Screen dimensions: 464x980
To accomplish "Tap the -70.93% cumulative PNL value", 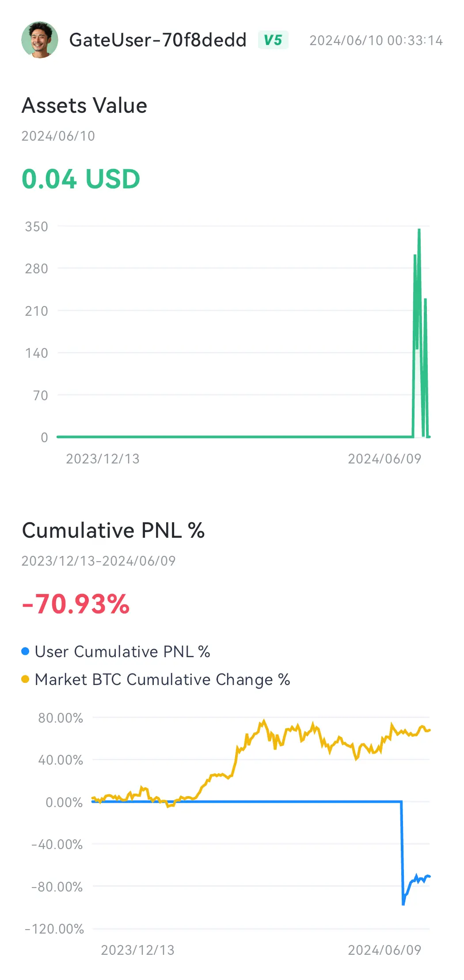I will (x=76, y=604).
